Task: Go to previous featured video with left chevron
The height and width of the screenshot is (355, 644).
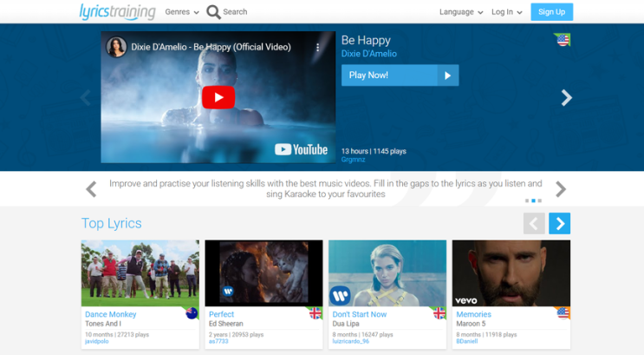Action: pyautogui.click(x=86, y=97)
